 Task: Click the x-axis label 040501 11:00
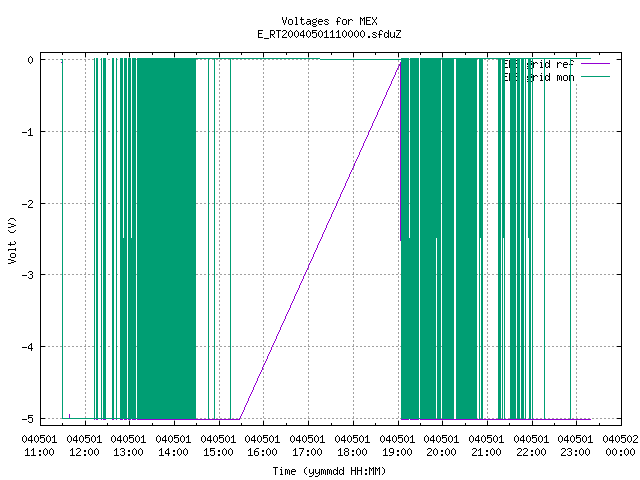(x=39, y=446)
